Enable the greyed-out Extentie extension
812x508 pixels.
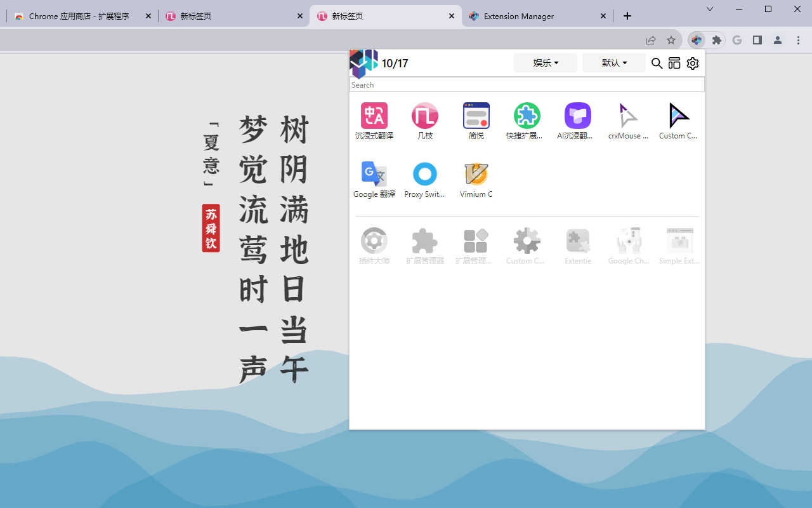(577, 241)
